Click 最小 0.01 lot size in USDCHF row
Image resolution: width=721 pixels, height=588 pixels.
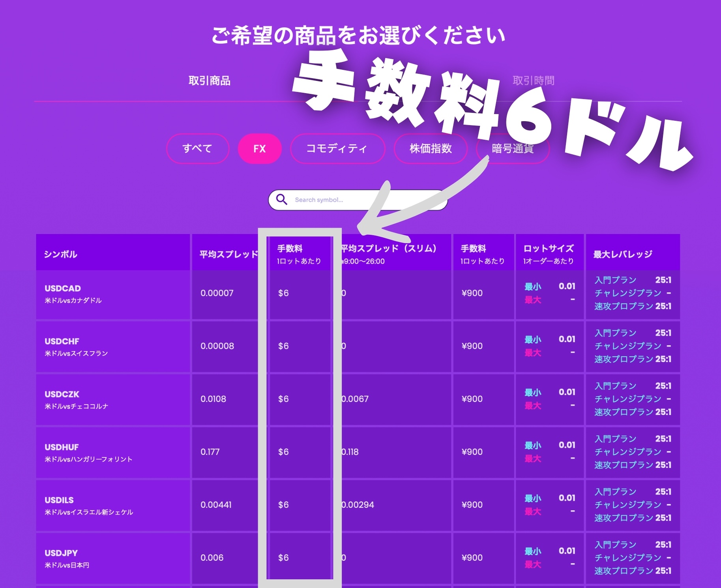(x=550, y=339)
